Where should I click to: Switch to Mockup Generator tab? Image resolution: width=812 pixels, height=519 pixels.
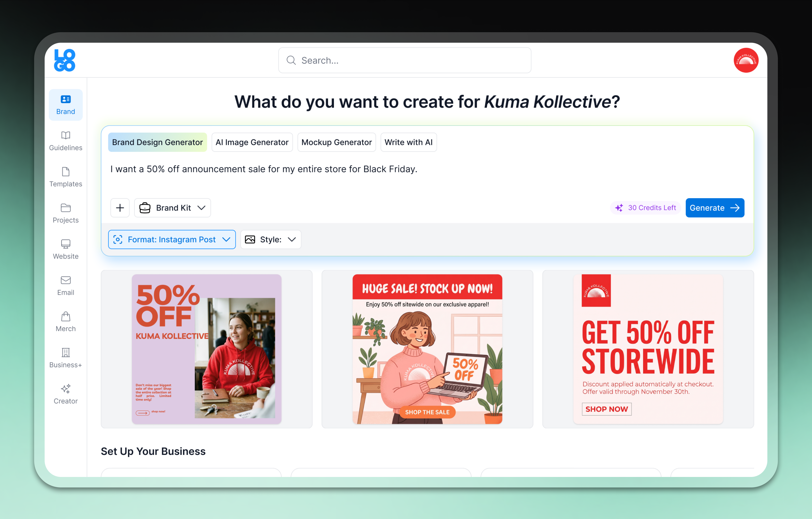337,142
